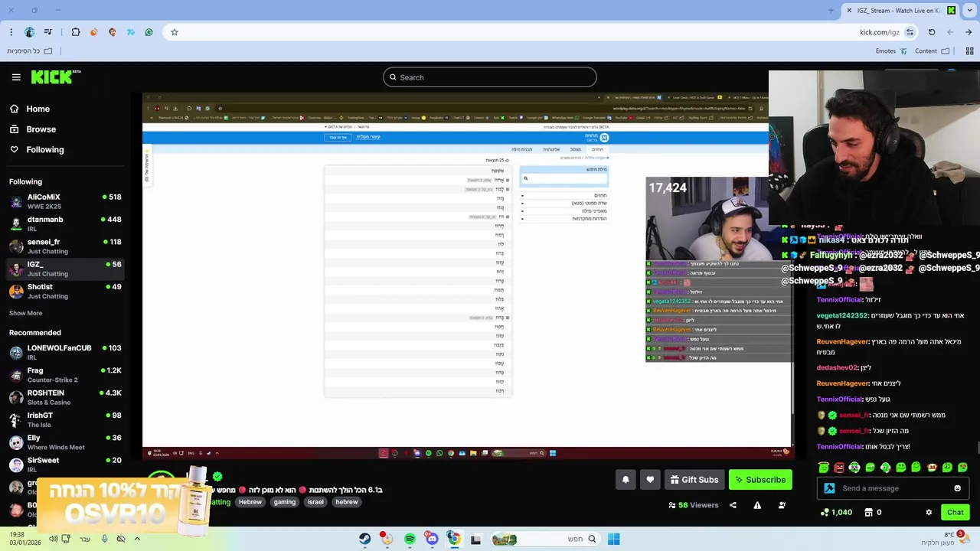This screenshot has height=551, width=980.
Task: Click the Hebrew tag beside gaming
Action: [x=250, y=502]
